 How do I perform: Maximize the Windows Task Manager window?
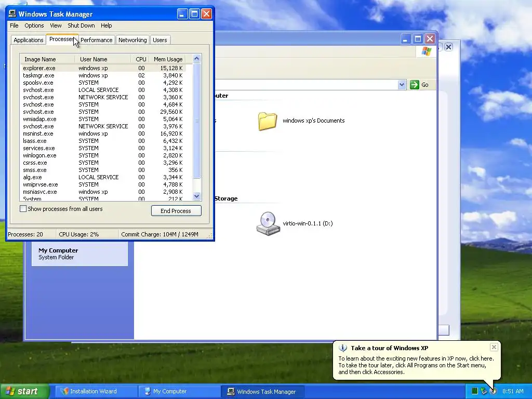[194, 14]
